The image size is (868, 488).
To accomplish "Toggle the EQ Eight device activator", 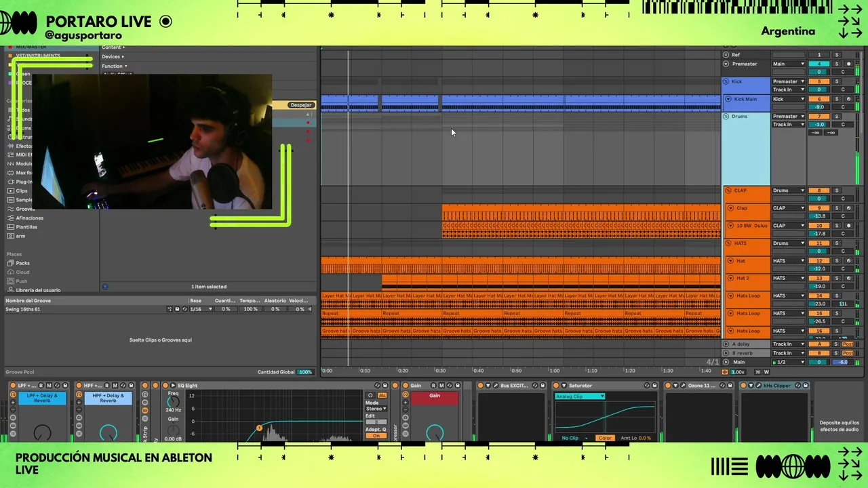I will coord(164,386).
